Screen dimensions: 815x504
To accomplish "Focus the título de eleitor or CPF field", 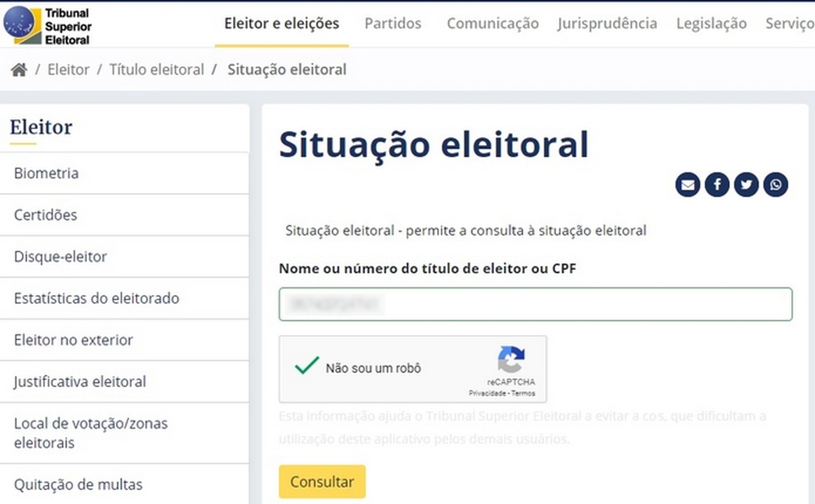I will [535, 304].
